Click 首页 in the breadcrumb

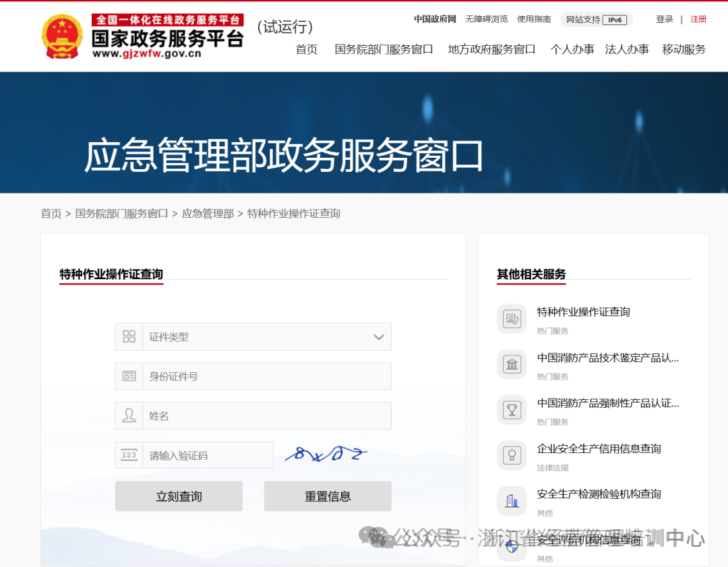[51, 214]
